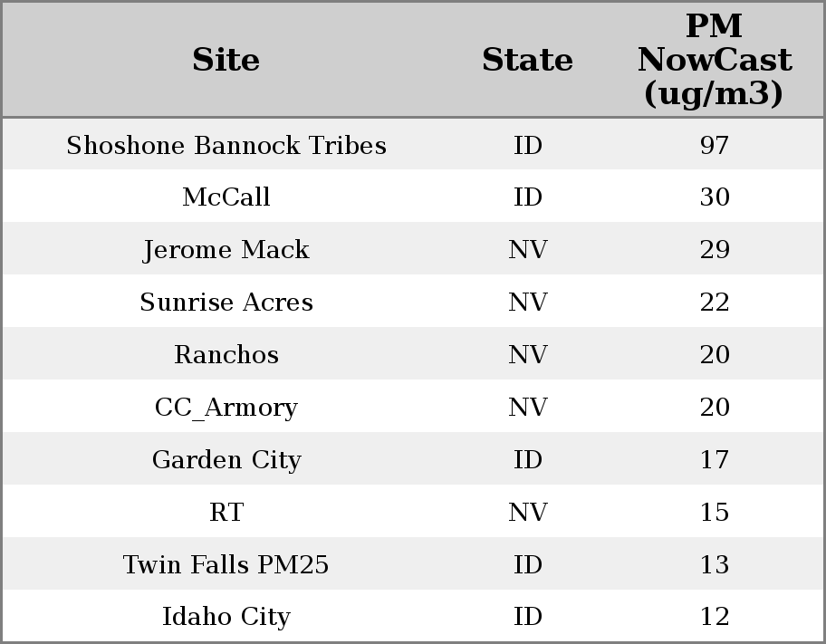The width and height of the screenshot is (826, 644).
Task: Select the Sunrise Acres row
Action: point(226,303)
